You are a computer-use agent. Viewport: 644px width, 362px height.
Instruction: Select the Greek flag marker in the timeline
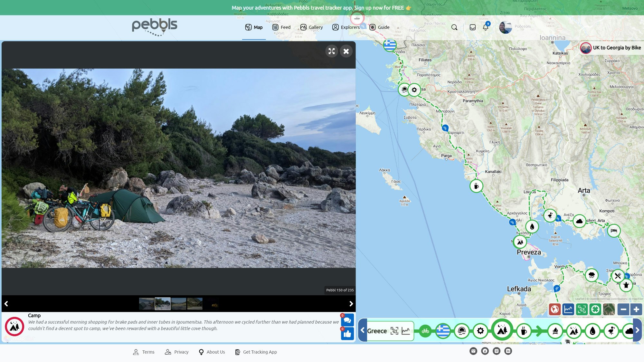443,331
